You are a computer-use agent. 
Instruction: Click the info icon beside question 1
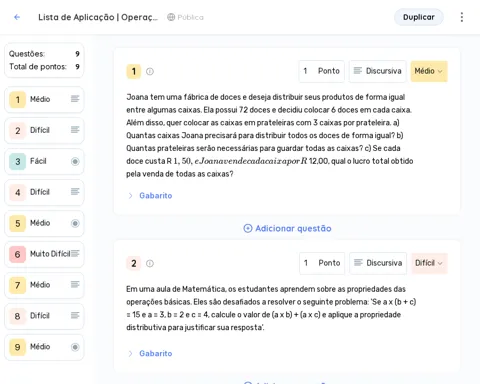[x=150, y=71]
